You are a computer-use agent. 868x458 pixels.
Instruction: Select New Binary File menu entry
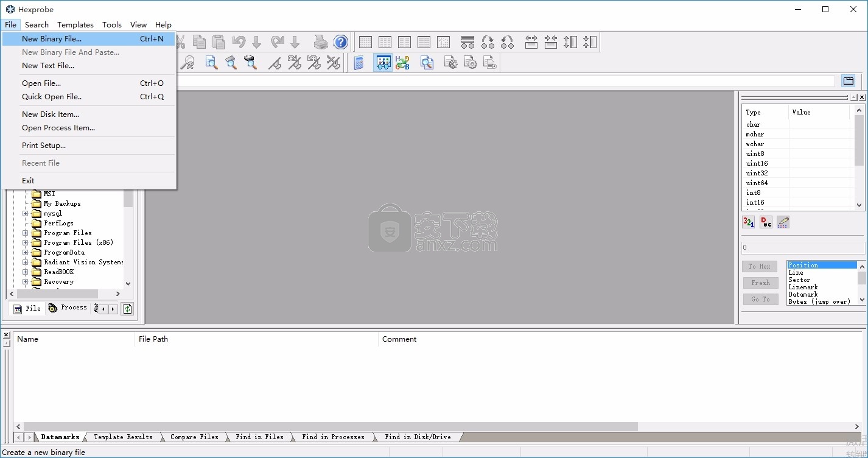pos(89,39)
